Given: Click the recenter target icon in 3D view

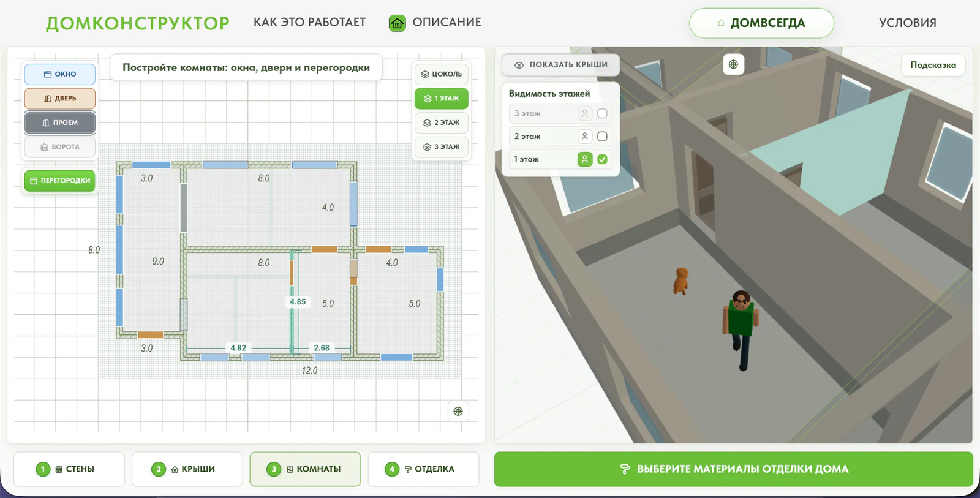Looking at the screenshot, I should coord(733,64).
